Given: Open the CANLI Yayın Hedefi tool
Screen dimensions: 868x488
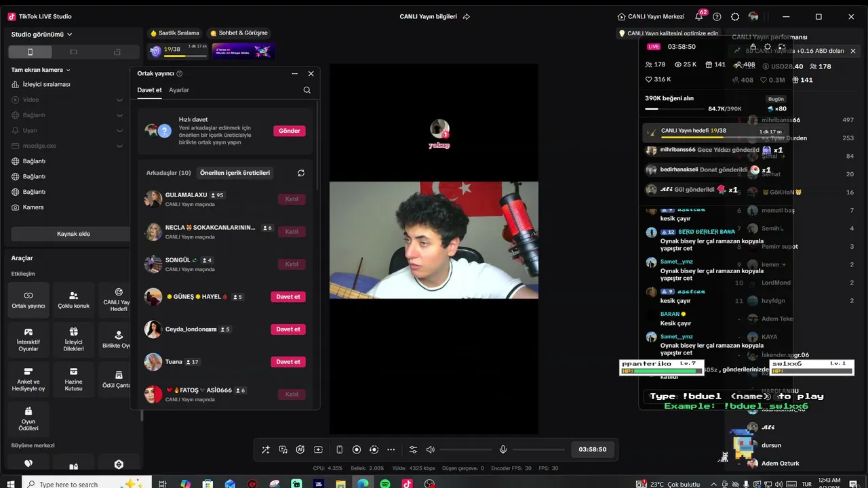Looking at the screenshot, I should click(118, 300).
